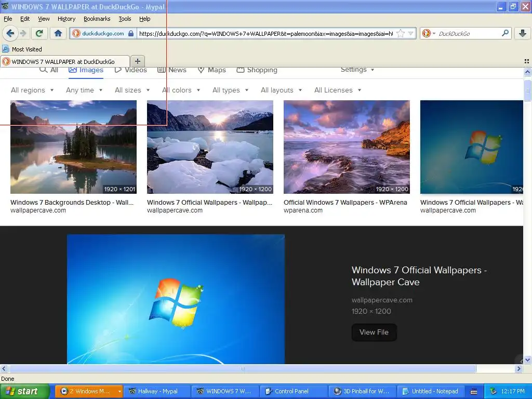Switch to the News results tab

[171, 70]
